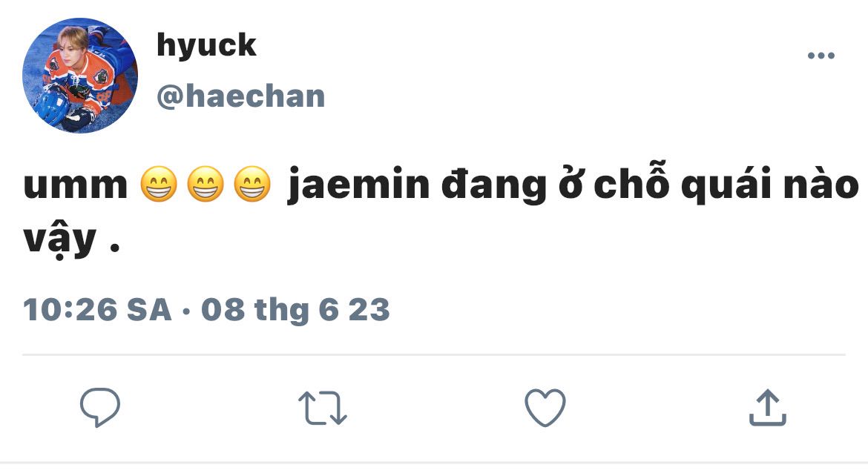This screenshot has height=476, width=868.
Task: Tap the share upload icon
Action: pos(768,407)
